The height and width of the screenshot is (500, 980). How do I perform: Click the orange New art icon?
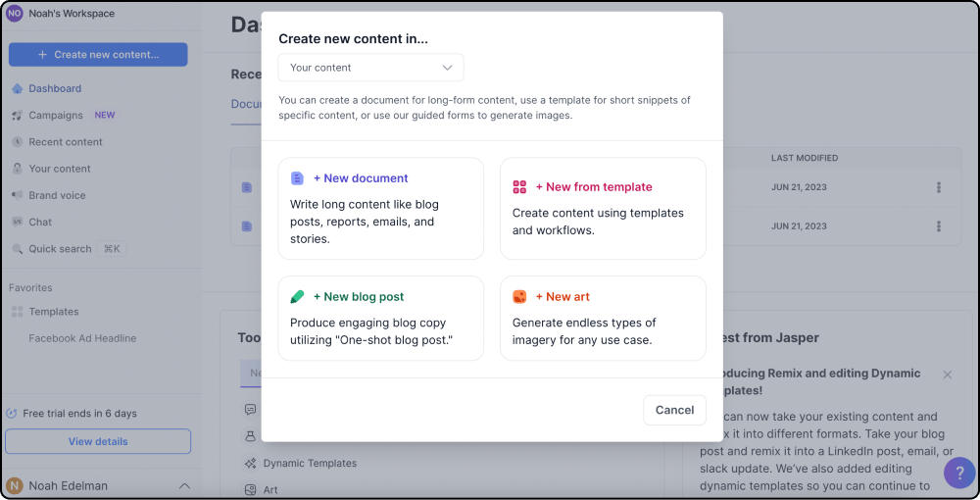(519, 297)
